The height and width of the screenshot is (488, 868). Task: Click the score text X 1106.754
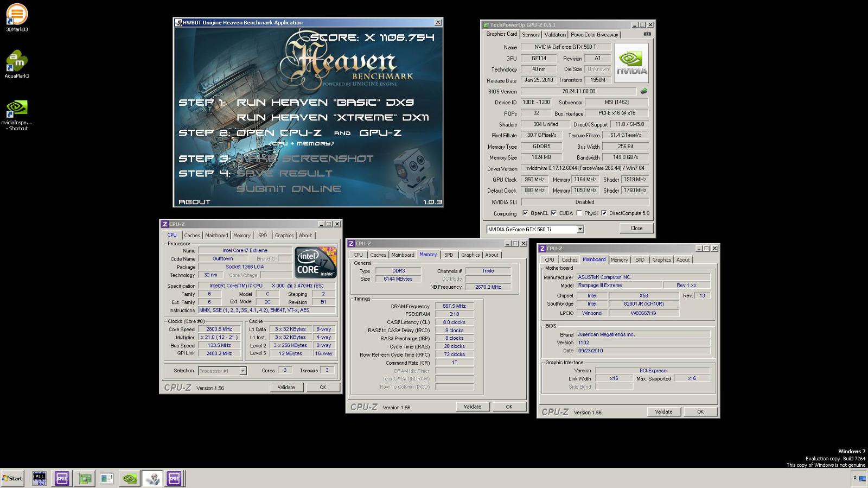click(400, 37)
